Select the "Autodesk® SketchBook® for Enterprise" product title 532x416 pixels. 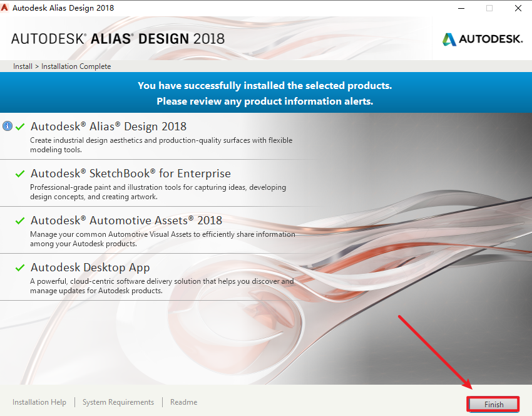point(131,173)
